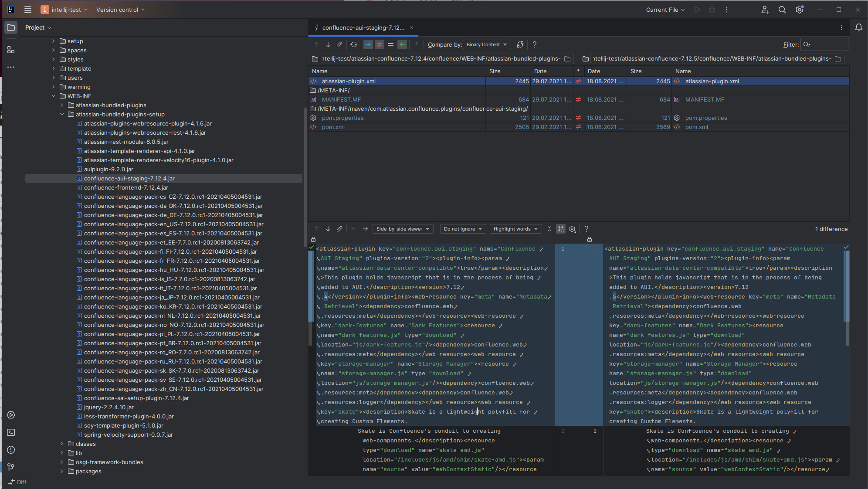Viewport: 868px width, 489px height.
Task: Collapse atlassian-bundled-plugins-setup folder
Action: click(x=62, y=115)
